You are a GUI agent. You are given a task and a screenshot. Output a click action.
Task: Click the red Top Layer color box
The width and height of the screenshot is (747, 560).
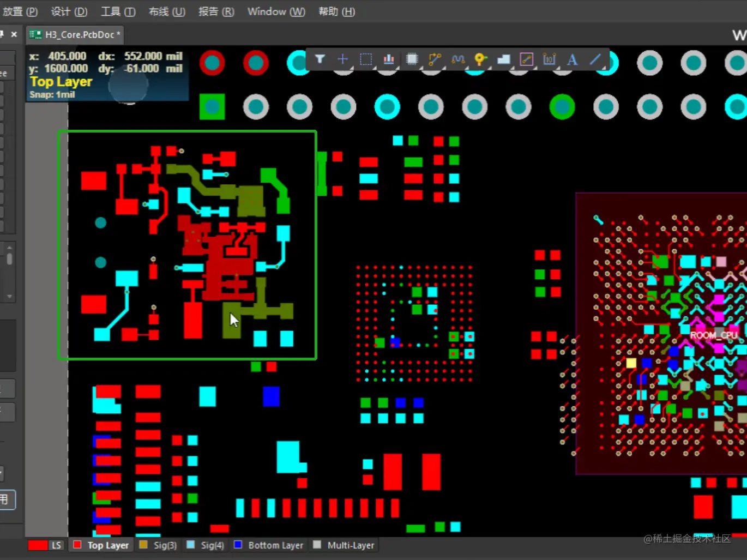pyautogui.click(x=77, y=545)
